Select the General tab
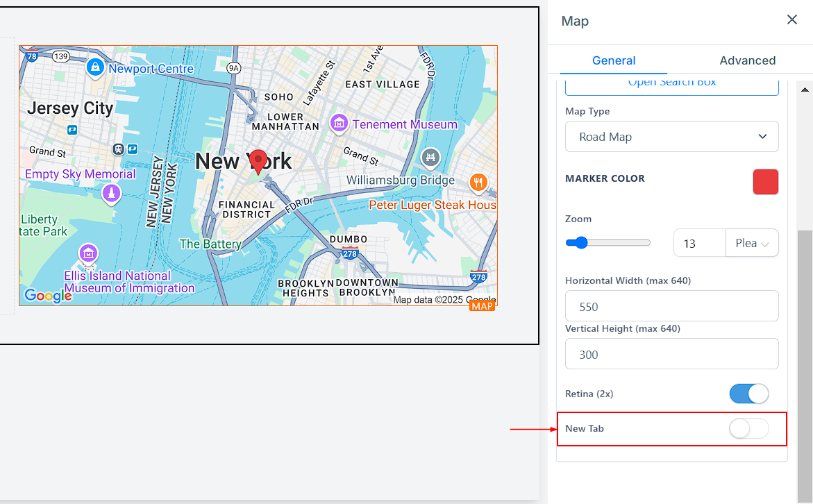Image resolution: width=813 pixels, height=504 pixels. [x=613, y=60]
